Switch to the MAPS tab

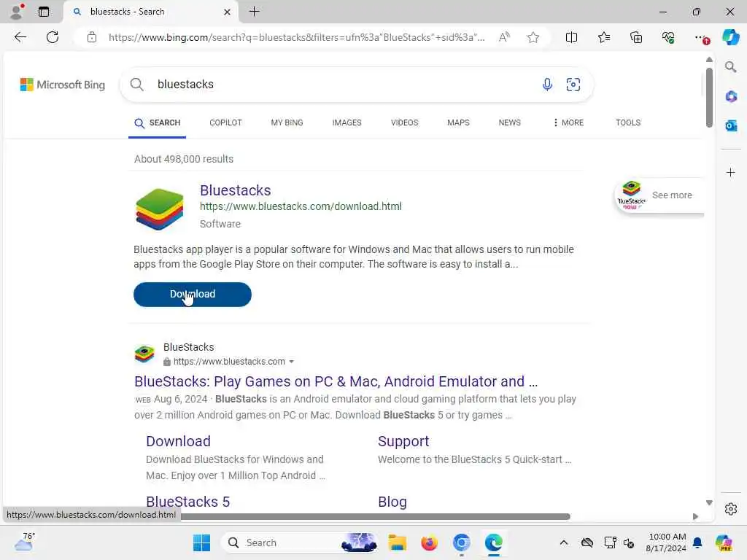coord(458,122)
